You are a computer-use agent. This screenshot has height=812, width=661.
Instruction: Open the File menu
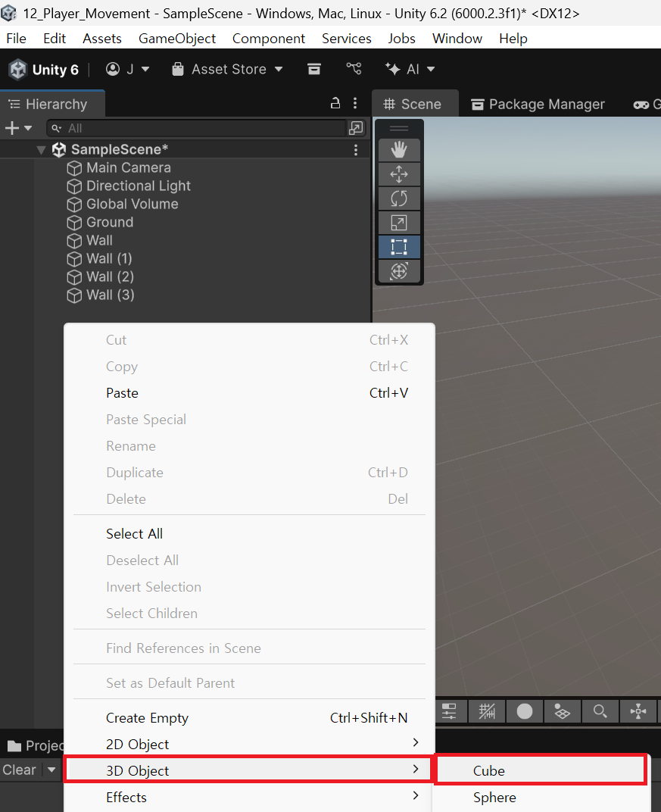click(x=16, y=39)
